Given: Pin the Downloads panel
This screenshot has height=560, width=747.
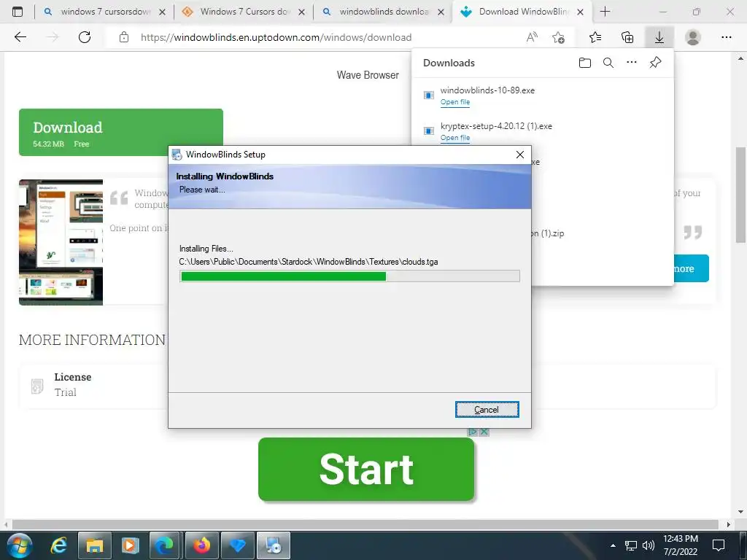Looking at the screenshot, I should [x=656, y=63].
